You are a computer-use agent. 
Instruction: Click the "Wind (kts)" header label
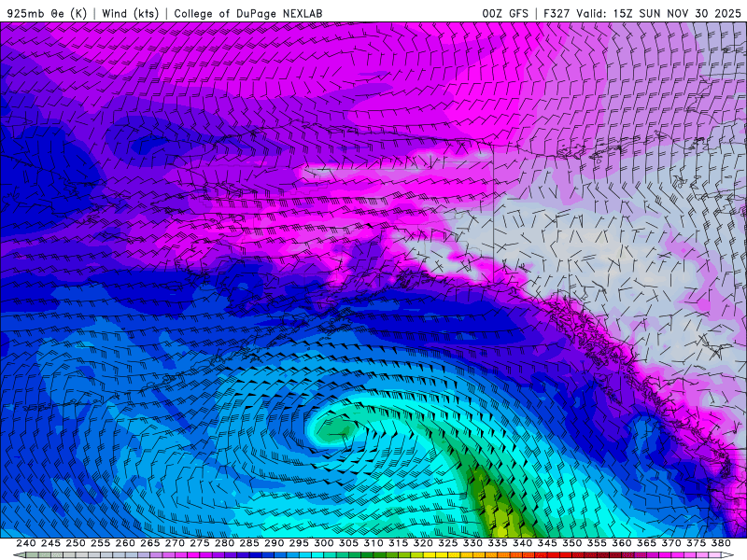point(130,13)
